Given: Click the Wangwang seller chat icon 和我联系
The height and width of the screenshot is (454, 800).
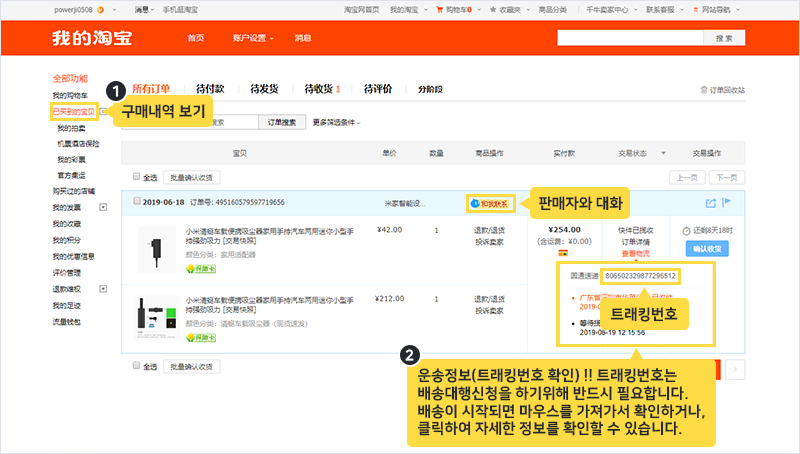Looking at the screenshot, I should pos(490,204).
